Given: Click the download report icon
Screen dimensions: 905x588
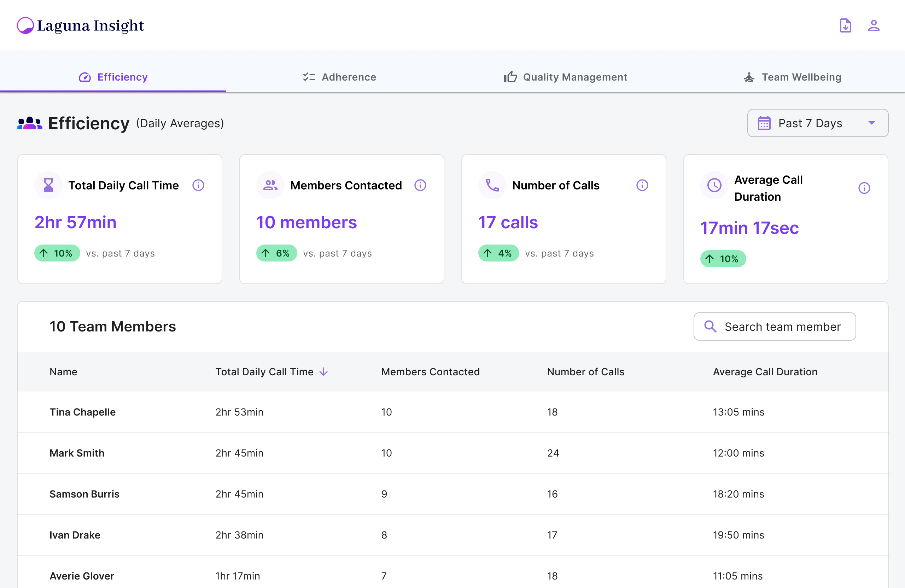Looking at the screenshot, I should tap(845, 26).
